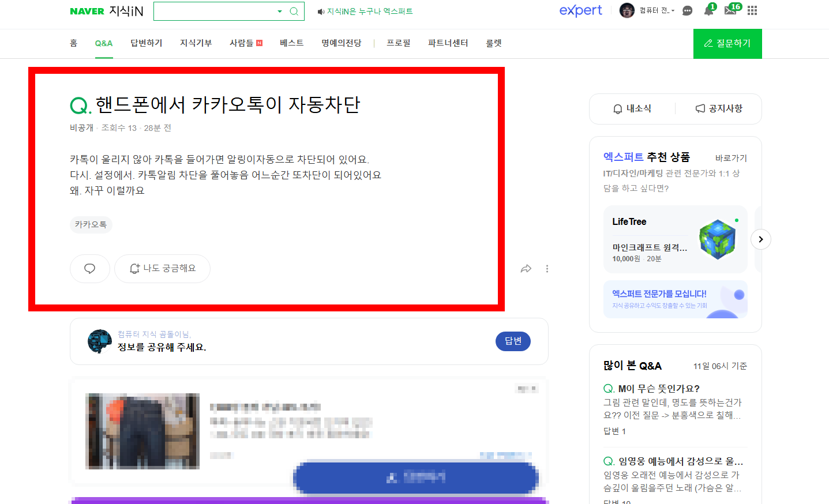Click 엑스퍼트 전문가를 모십니다 banner
The image size is (829, 504).
[676, 299]
